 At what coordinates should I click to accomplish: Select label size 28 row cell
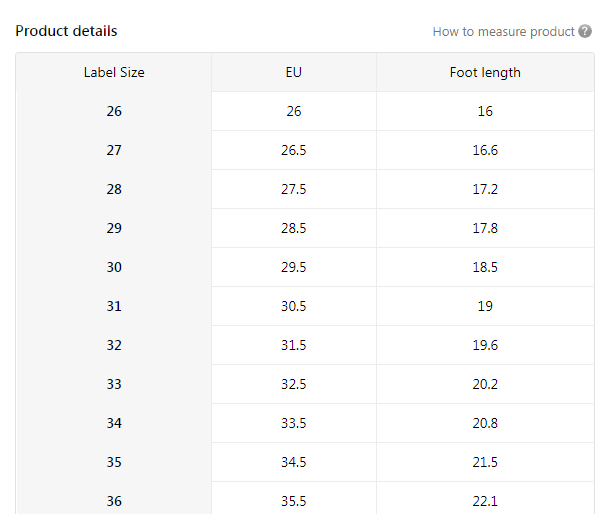pos(114,189)
